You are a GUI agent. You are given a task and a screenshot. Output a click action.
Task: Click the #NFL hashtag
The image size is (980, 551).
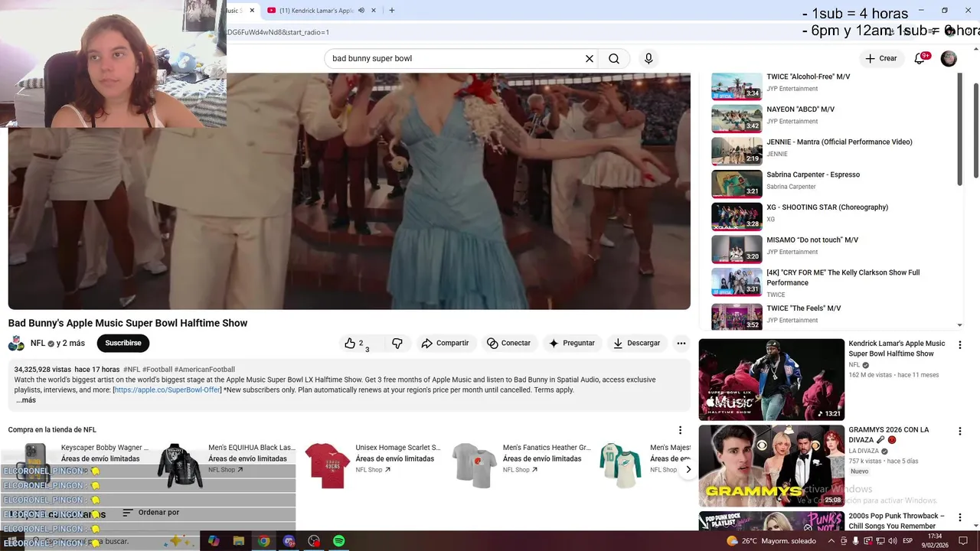tap(132, 370)
